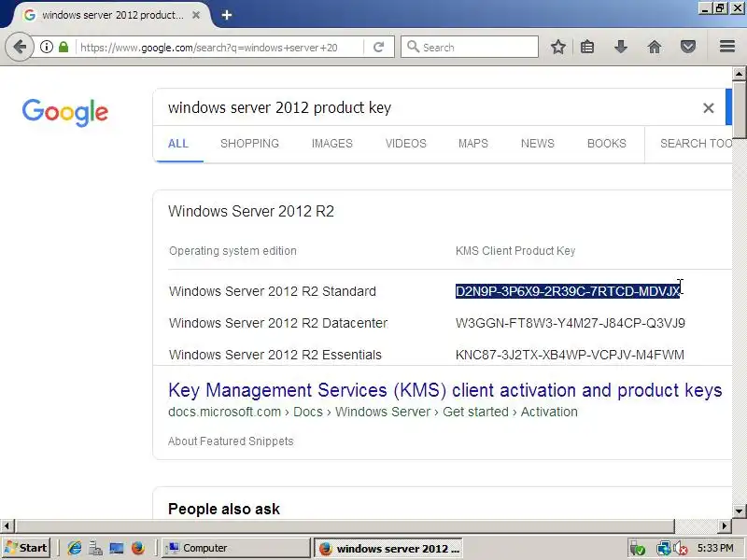This screenshot has height=560, width=747.
Task: Open the Windows Start menu
Action: (26, 548)
